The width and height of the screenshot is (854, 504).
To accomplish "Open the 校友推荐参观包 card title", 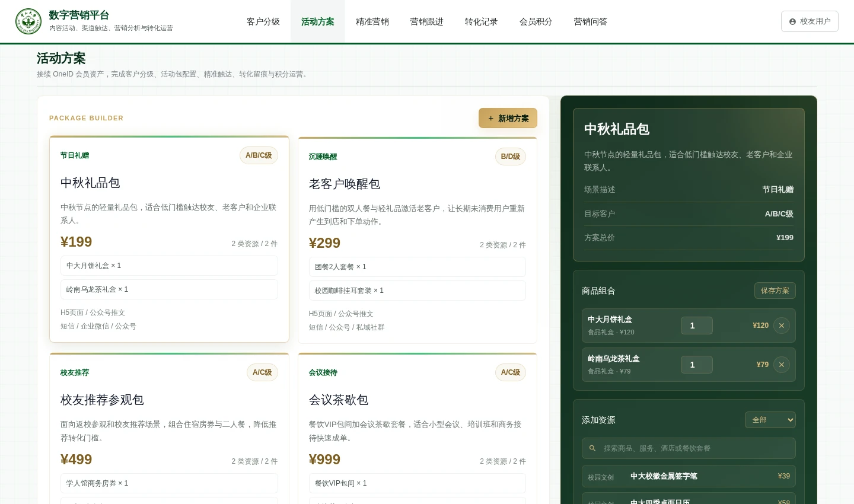I will pos(102,400).
